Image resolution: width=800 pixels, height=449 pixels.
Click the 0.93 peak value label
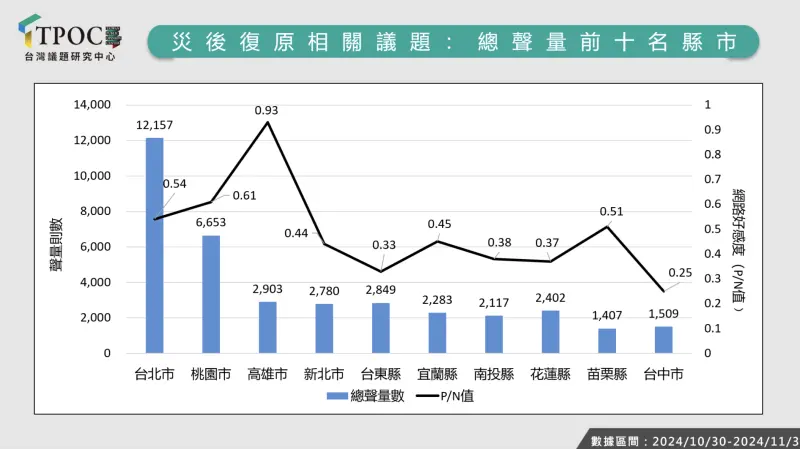(266, 110)
